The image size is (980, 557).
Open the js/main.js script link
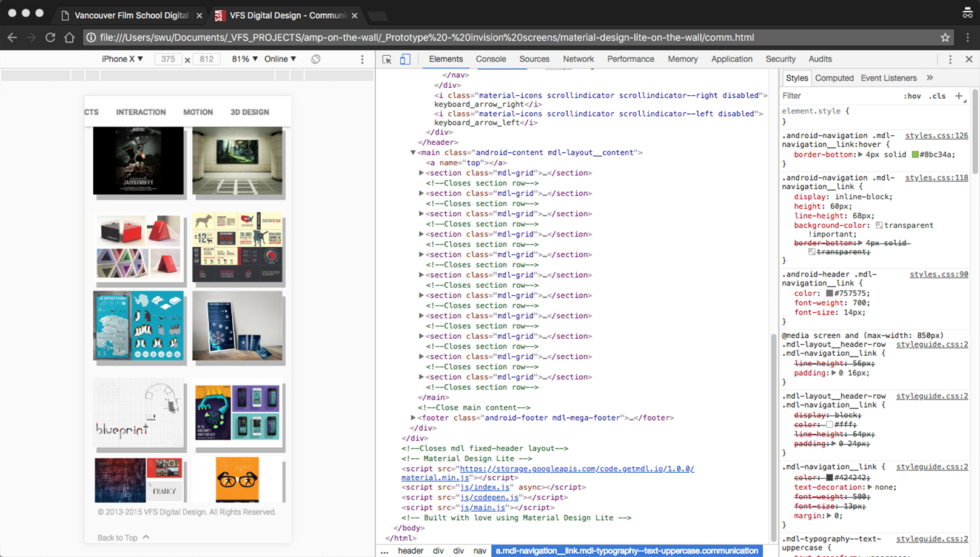[x=483, y=508]
